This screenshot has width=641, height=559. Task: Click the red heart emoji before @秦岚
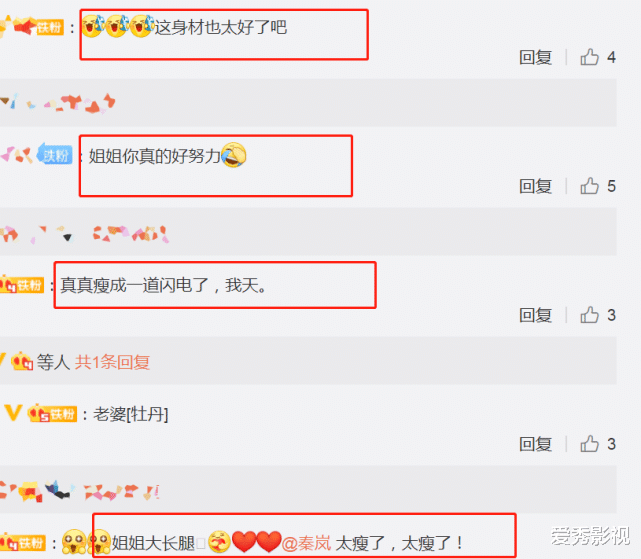pyautogui.click(x=269, y=542)
